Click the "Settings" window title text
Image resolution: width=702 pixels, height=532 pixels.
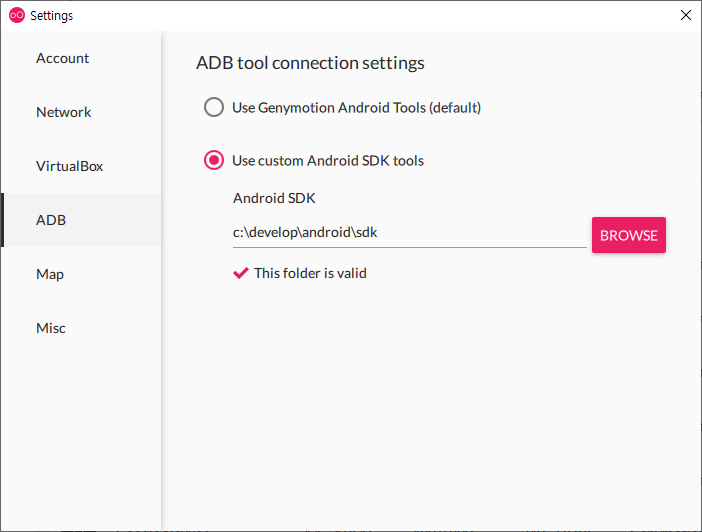52,16
